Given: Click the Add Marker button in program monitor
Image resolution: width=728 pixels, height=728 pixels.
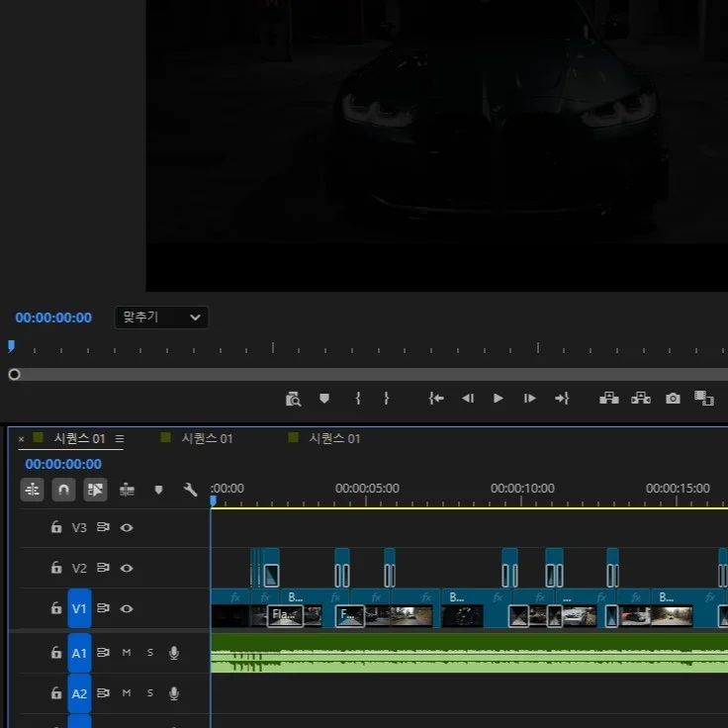Looking at the screenshot, I should pos(324,399).
